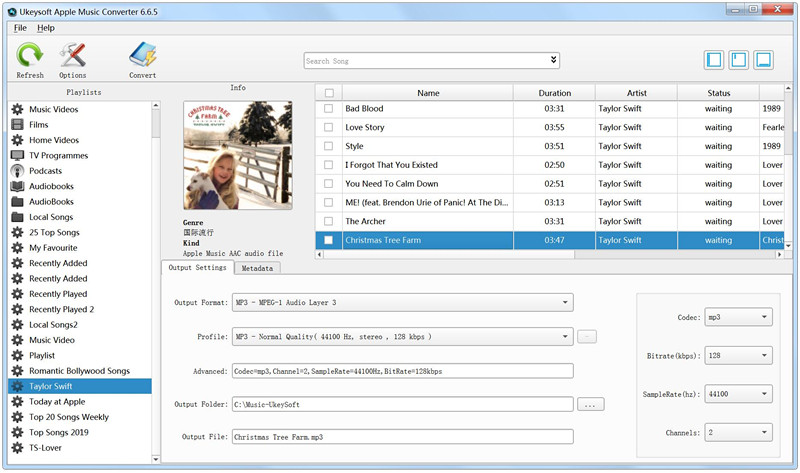Click the gear icon beside Playlist

[17, 355]
